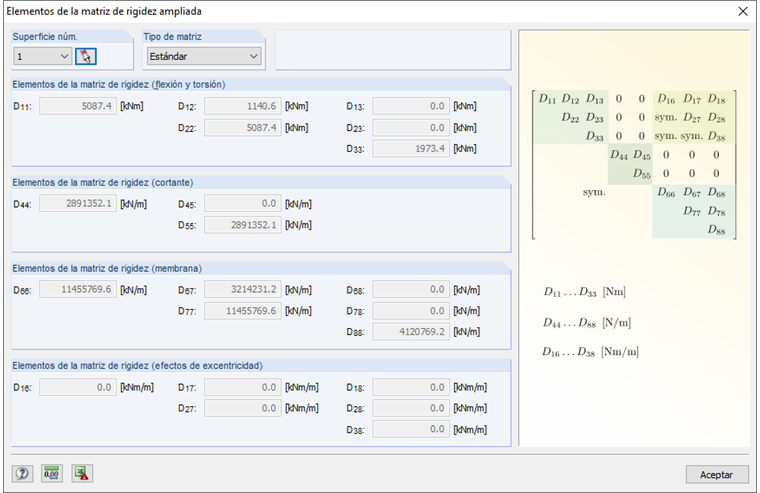Click the Aceptar button

coord(717,475)
